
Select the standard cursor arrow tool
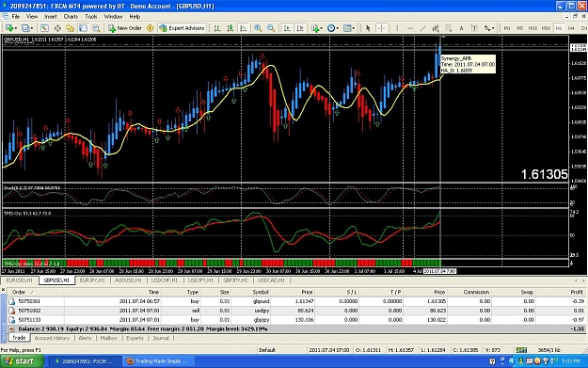368,28
